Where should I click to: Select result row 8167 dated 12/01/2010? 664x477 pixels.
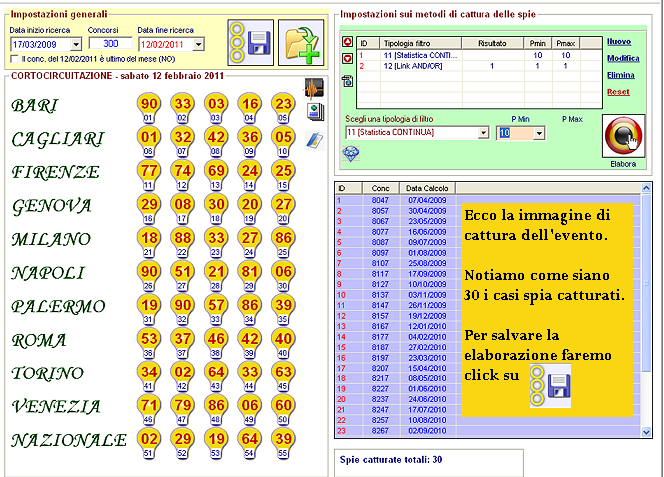(488, 326)
